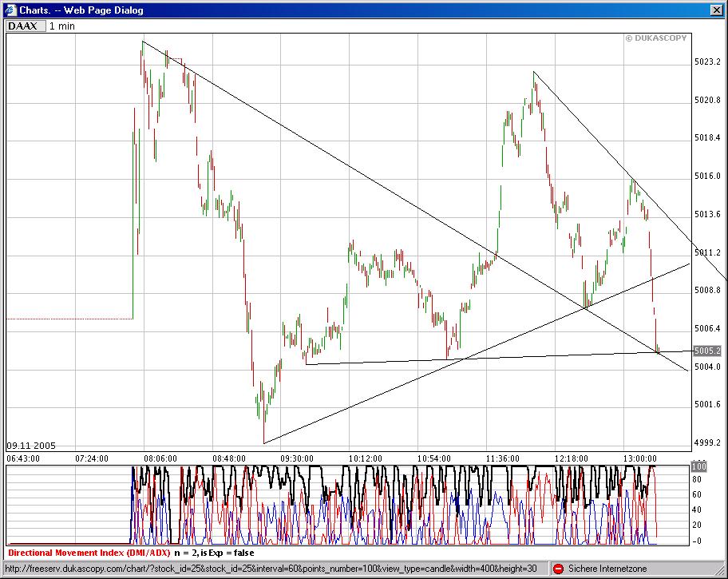Click the 'Sichere Internetzone' status text
Viewport: 728px width, 579px height.
607,569
